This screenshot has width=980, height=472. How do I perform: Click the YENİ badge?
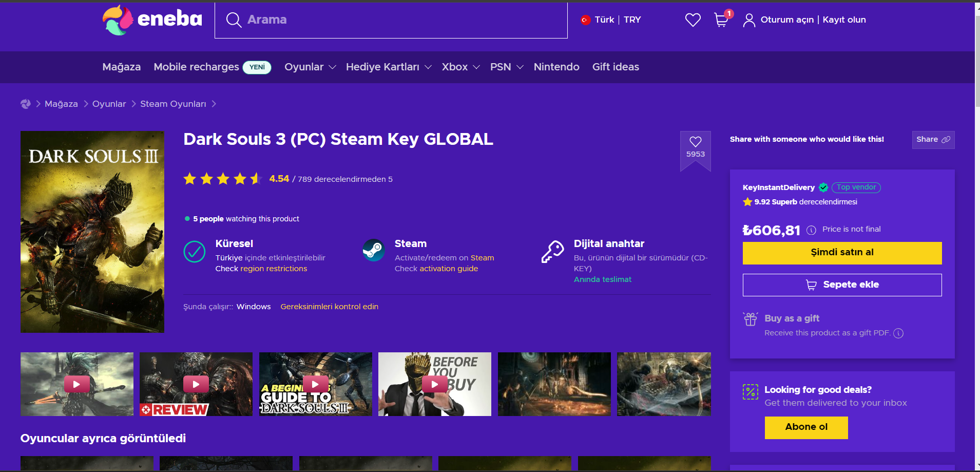point(257,67)
